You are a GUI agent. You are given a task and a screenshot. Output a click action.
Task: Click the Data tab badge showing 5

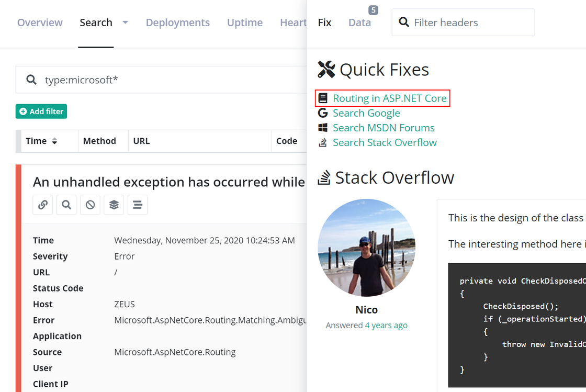point(373,10)
